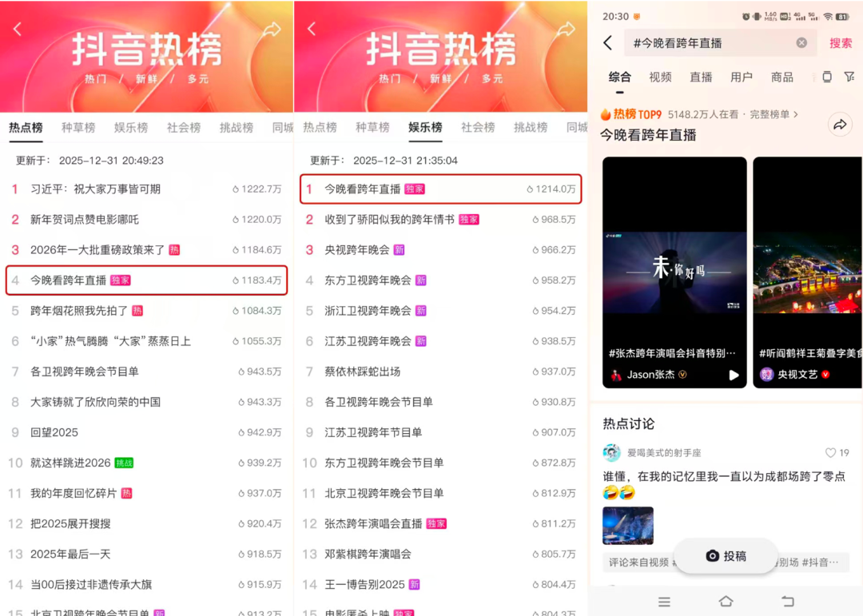Viewport: 863px width, 616px height.
Task: Open the concert image in the comment
Action: pyautogui.click(x=628, y=526)
